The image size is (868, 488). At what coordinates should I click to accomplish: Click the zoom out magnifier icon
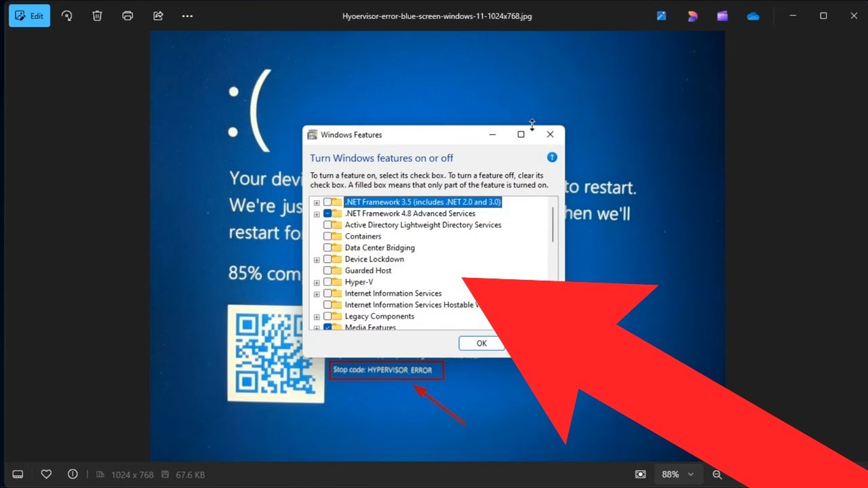[x=717, y=474]
